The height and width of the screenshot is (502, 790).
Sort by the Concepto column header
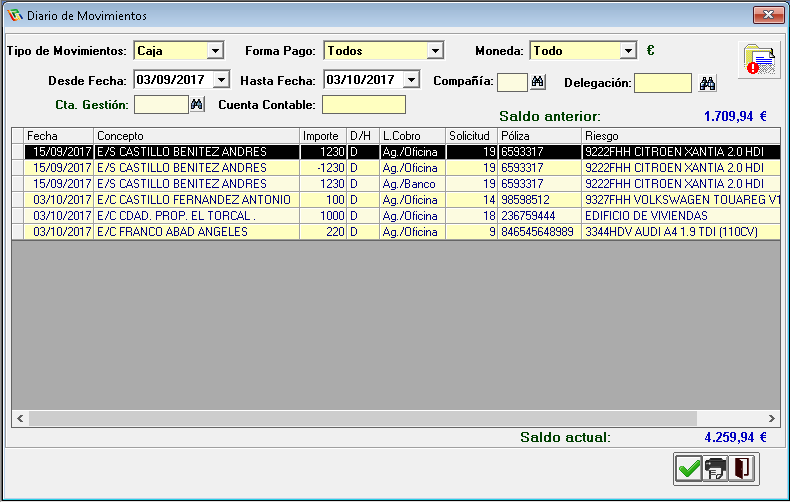click(x=196, y=136)
